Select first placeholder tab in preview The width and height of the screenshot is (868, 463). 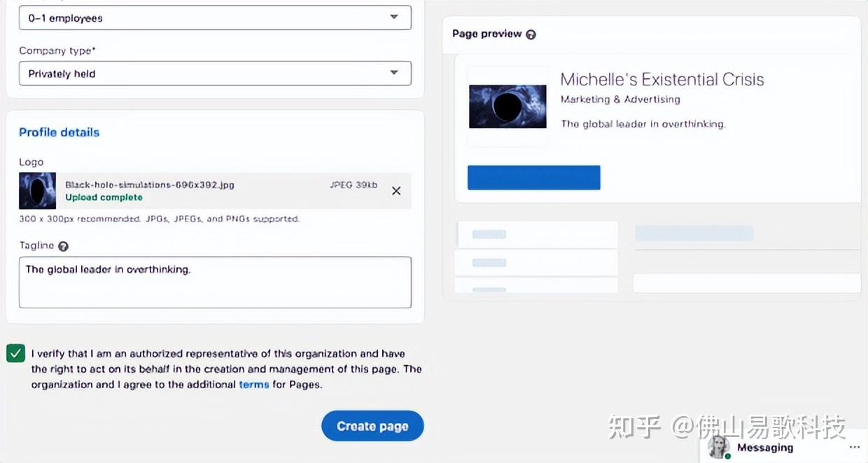point(537,234)
